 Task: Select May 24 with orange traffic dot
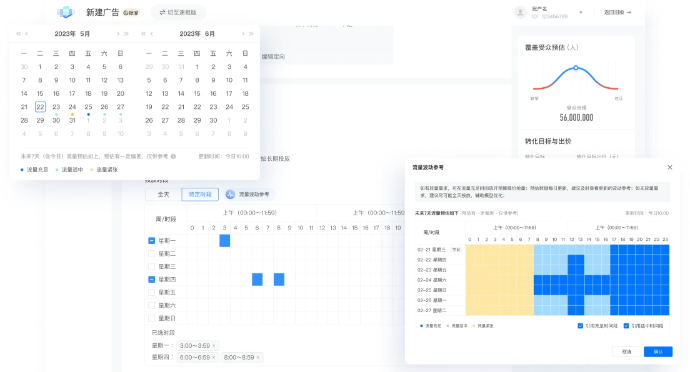(x=72, y=107)
